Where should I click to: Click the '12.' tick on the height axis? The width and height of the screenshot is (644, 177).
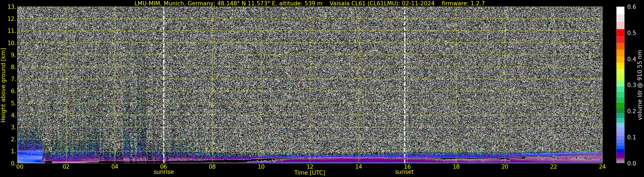click(x=12, y=19)
